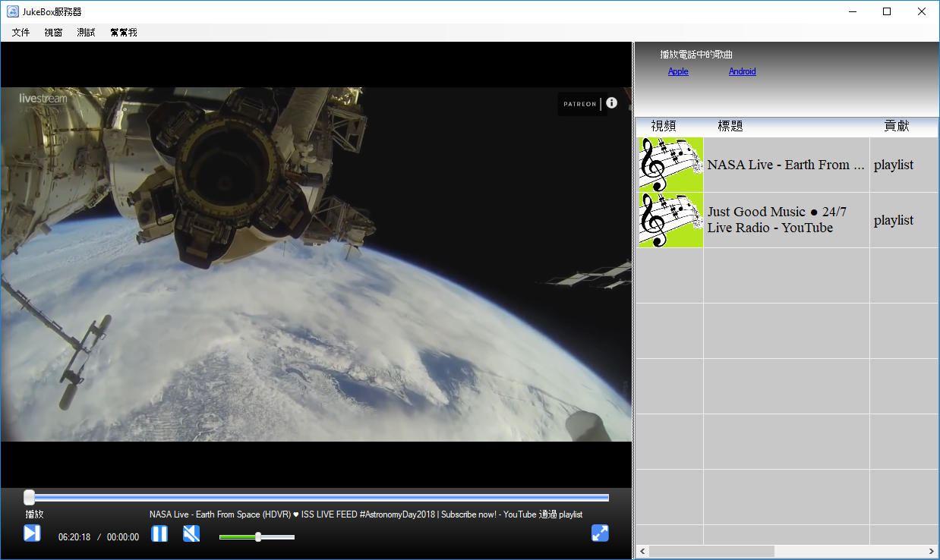This screenshot has width=940, height=560.
Task: Skip to the next track
Action: tap(32, 533)
